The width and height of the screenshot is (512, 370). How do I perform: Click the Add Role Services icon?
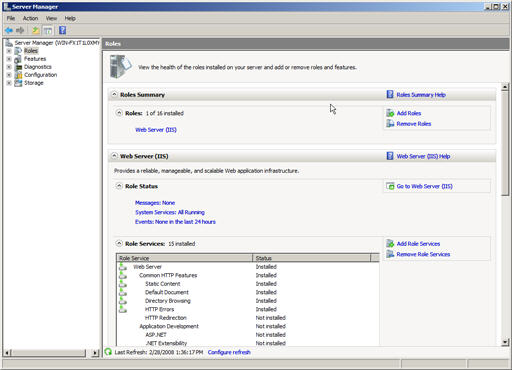point(390,244)
